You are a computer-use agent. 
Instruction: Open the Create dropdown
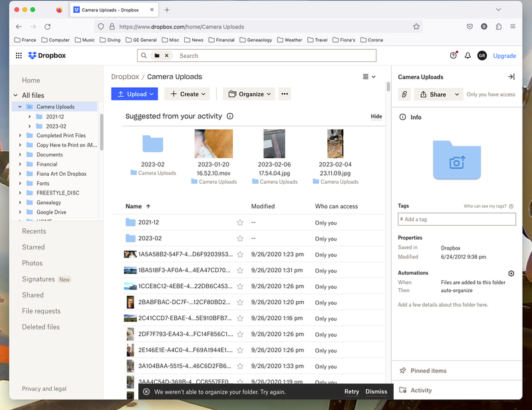click(x=189, y=95)
